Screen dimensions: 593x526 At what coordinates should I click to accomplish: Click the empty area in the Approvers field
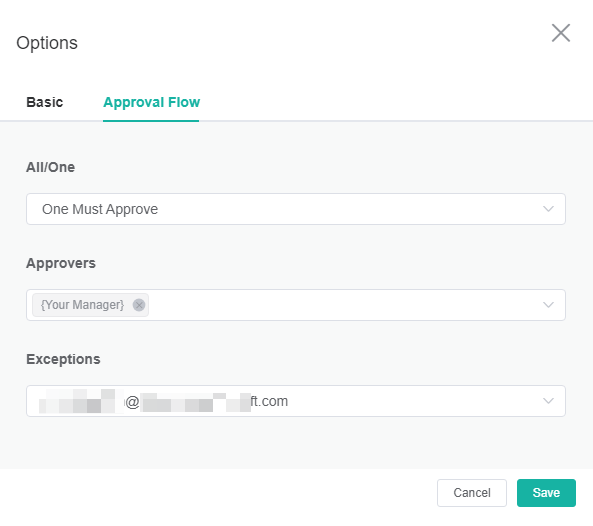tap(340, 305)
